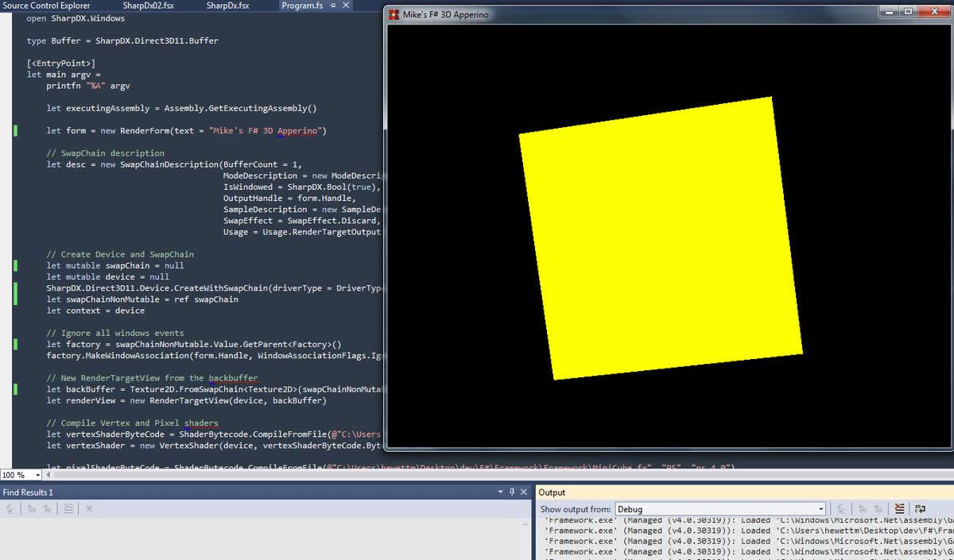The height and width of the screenshot is (560, 954).
Task: Pin the Program.fs tab
Action: click(334, 6)
